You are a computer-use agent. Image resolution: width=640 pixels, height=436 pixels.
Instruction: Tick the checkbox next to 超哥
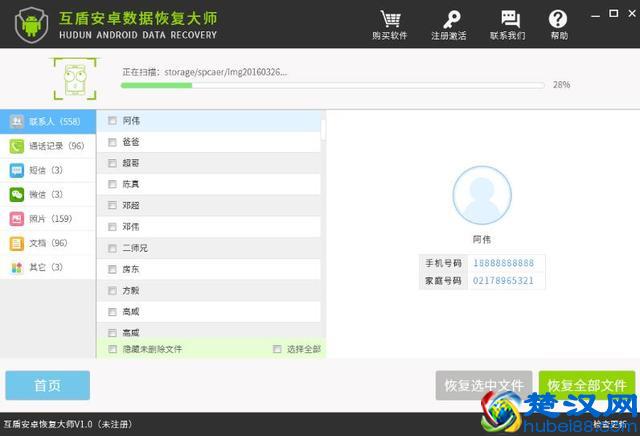click(x=112, y=163)
